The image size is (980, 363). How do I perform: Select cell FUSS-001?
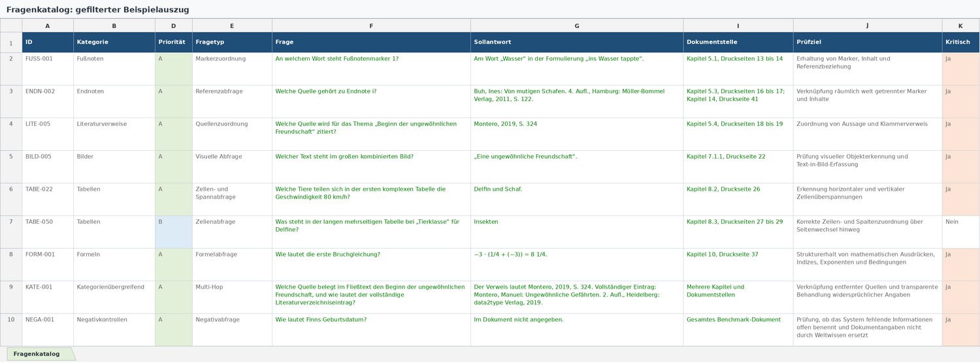(48, 69)
